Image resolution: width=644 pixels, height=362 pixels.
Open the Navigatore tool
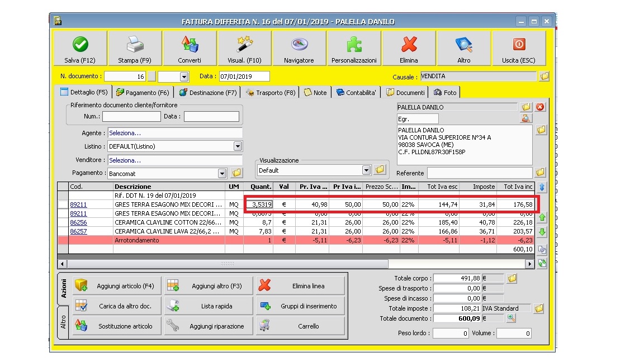299,48
